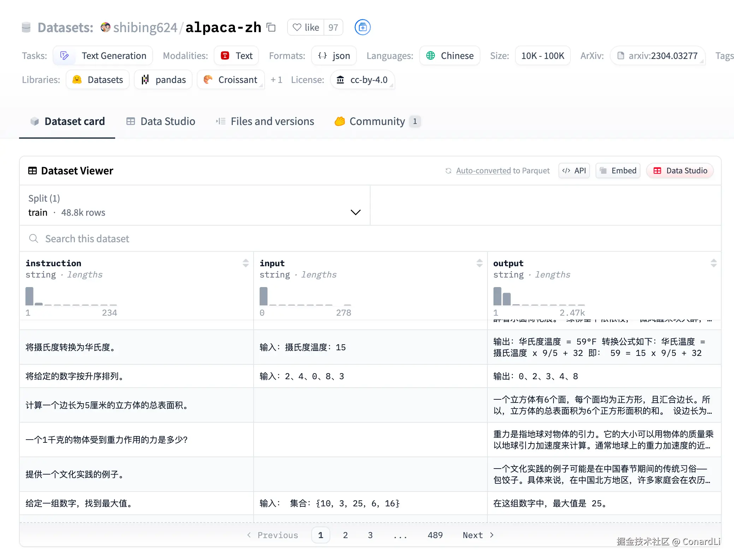Add the dataset to a collection
The image size is (734, 560).
(362, 27)
